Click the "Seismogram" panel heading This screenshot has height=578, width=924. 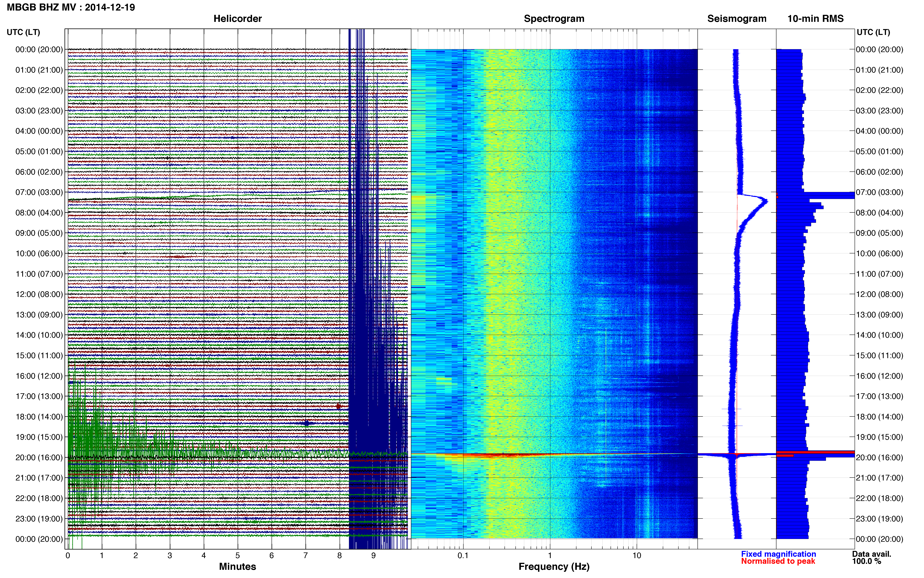tap(737, 19)
